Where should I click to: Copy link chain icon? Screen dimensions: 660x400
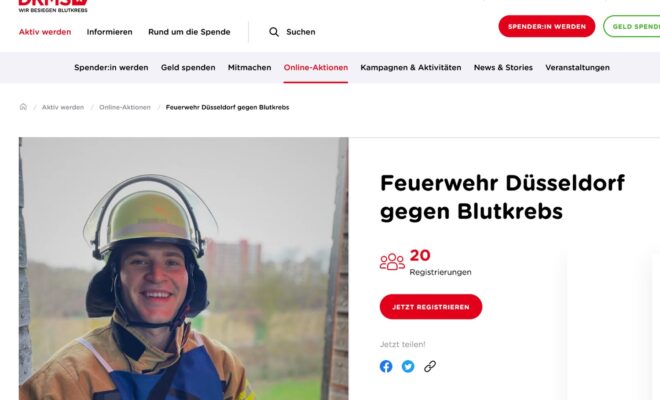[430, 366]
